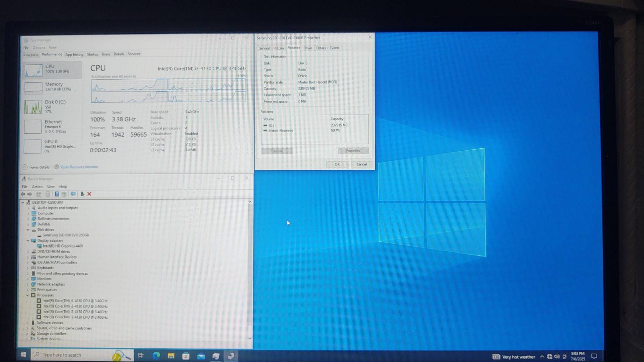This screenshot has height=362, width=644.
Task: Open the Action menu in Device Manager
Action: click(x=37, y=187)
